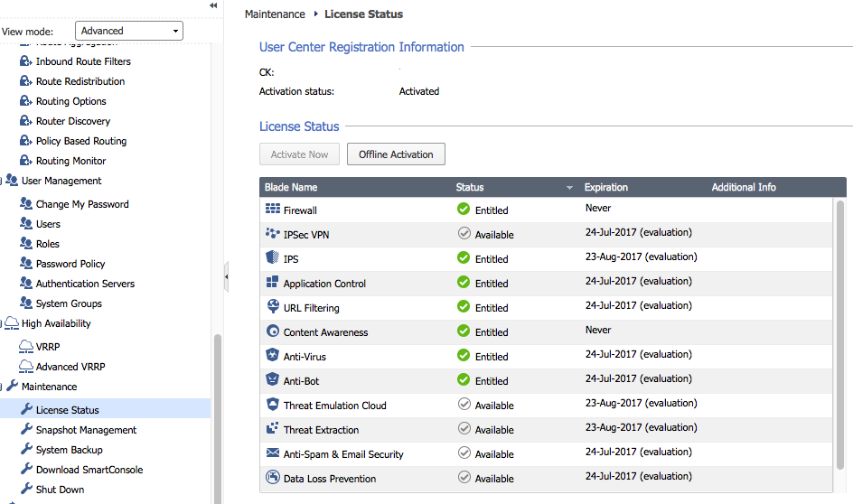Open Snapshot Management in the navigation tree
The height and width of the screenshot is (504, 853).
pos(86,430)
